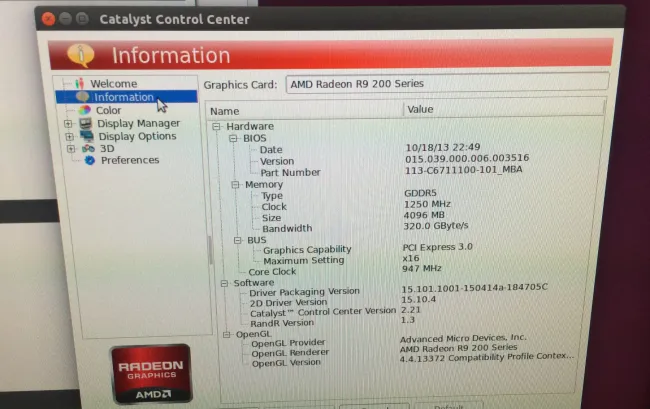Image resolution: width=650 pixels, height=409 pixels.
Task: Click the Display Manager monitor icon
Action: click(x=86, y=123)
